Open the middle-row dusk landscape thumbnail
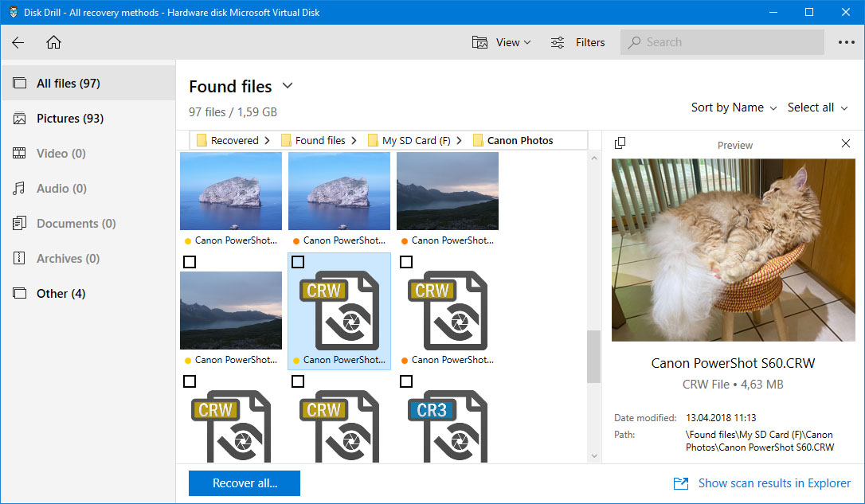Screen dimensions: 865x504 tap(231, 310)
